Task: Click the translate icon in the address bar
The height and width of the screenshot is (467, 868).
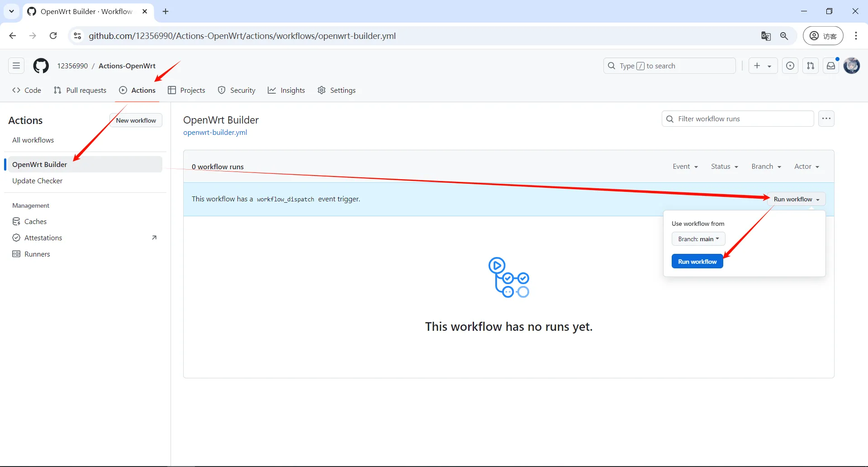Action: [x=766, y=36]
